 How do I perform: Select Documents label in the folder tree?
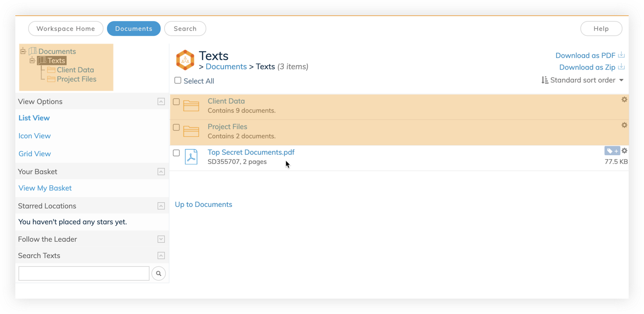57,51
